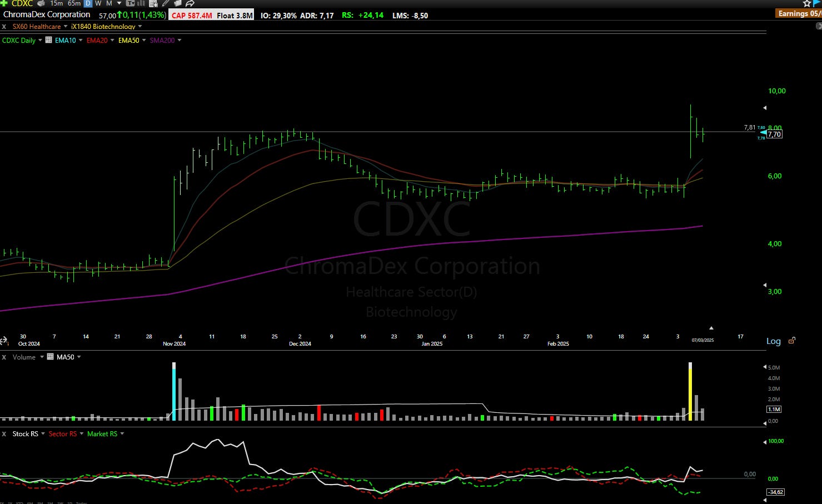Click the Nov 2024 axis label

tap(174, 344)
